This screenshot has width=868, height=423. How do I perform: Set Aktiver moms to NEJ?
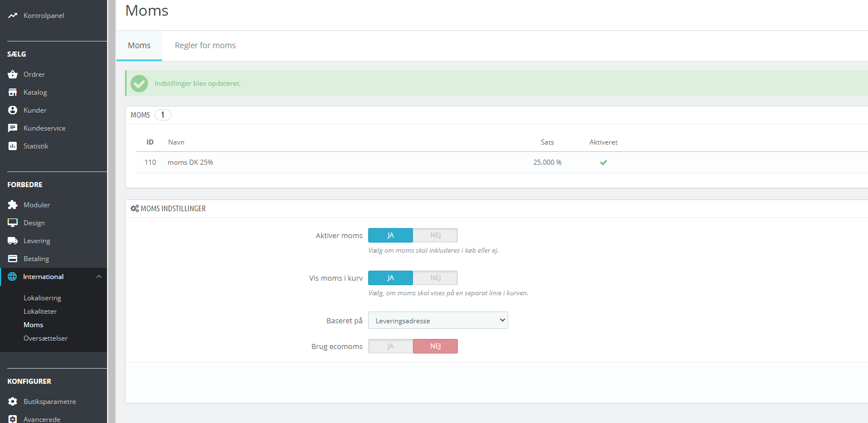(x=435, y=235)
